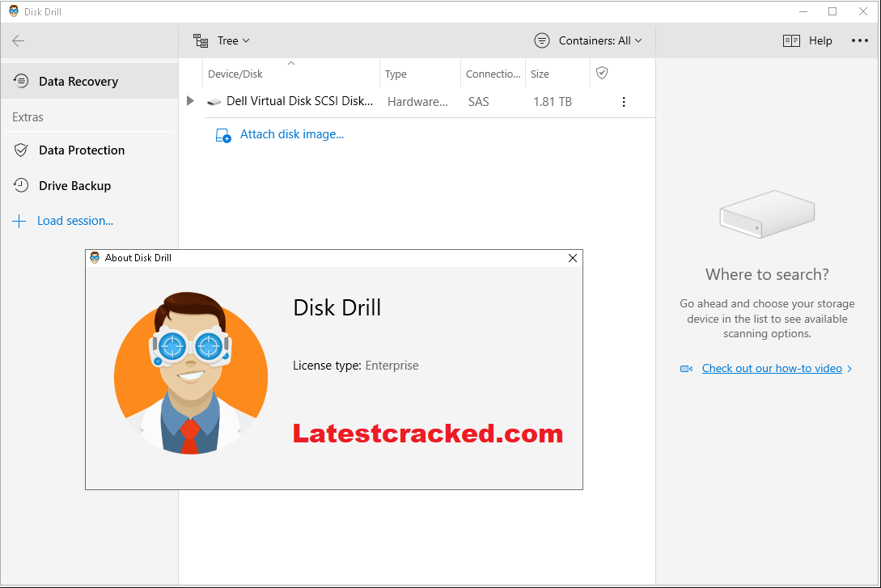This screenshot has width=881, height=588.
Task: Click the Tree view hierarchy icon
Action: 201,40
